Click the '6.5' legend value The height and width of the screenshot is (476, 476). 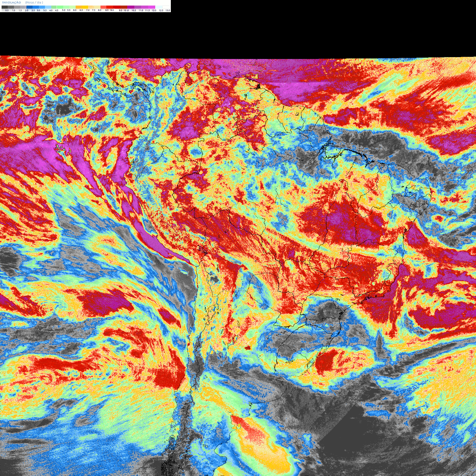pos(81,10)
